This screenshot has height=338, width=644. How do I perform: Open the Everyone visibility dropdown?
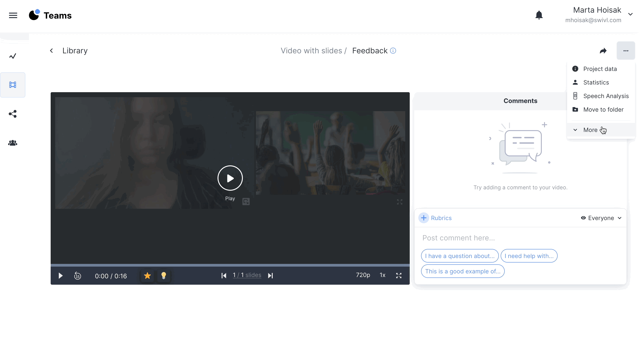coord(601,218)
